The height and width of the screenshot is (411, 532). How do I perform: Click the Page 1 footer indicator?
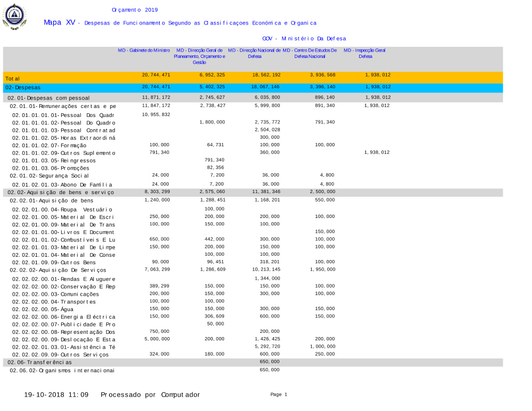tap(279, 395)
